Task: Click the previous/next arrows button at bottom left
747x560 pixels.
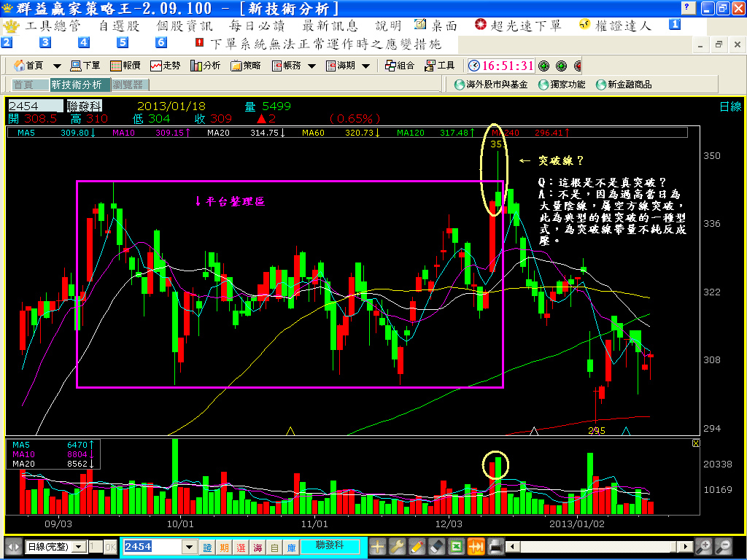Action: coord(13,547)
